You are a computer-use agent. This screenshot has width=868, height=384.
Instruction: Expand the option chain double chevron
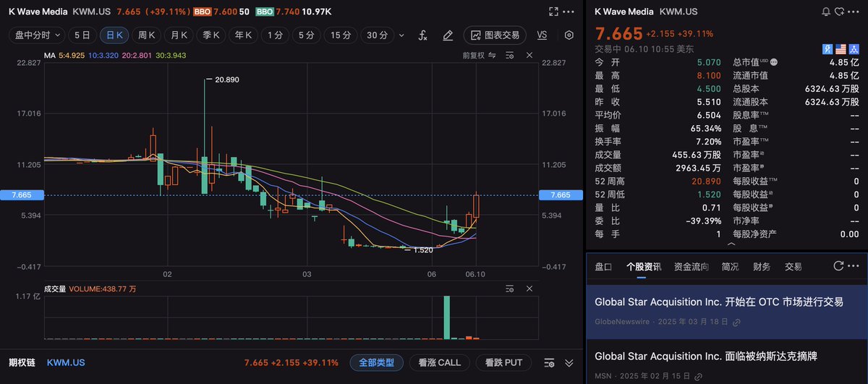click(x=569, y=362)
